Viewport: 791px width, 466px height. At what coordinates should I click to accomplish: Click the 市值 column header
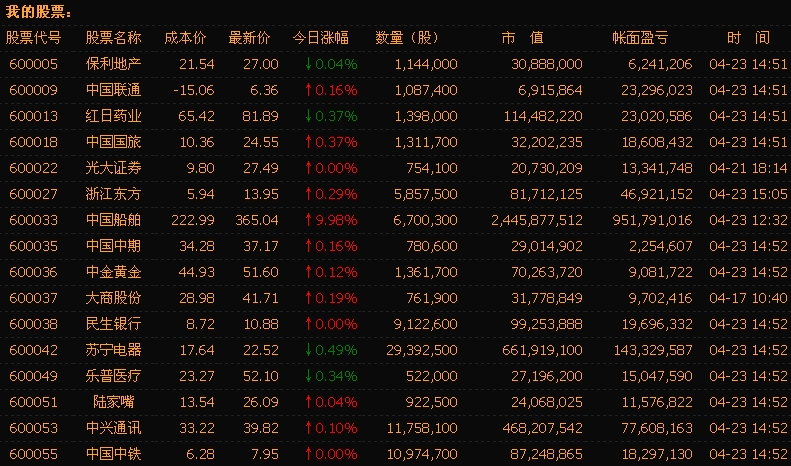pyautogui.click(x=522, y=38)
